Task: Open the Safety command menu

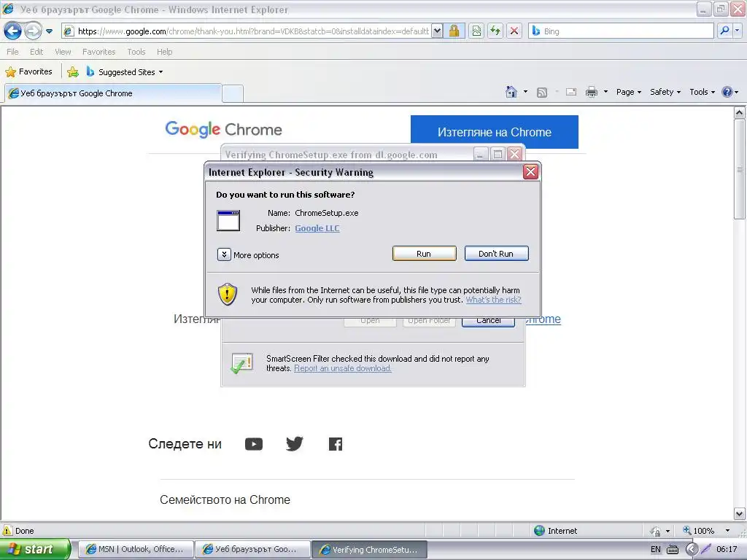Action: [665, 92]
